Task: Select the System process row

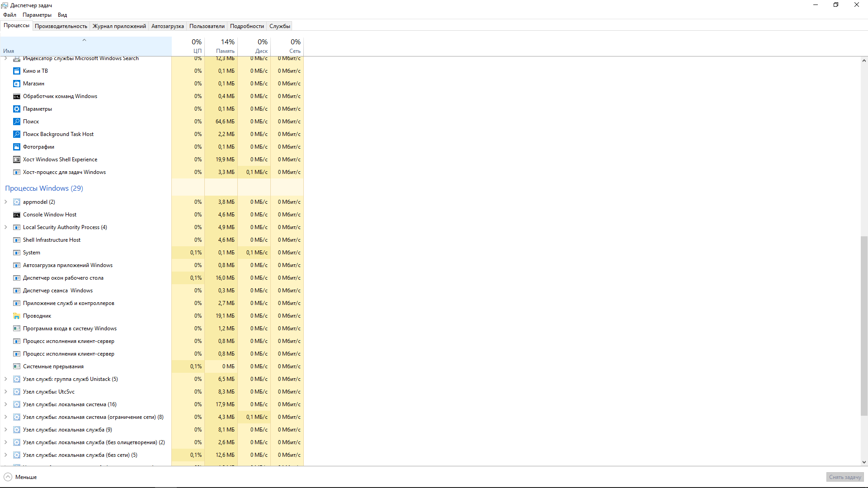Action: [32, 253]
